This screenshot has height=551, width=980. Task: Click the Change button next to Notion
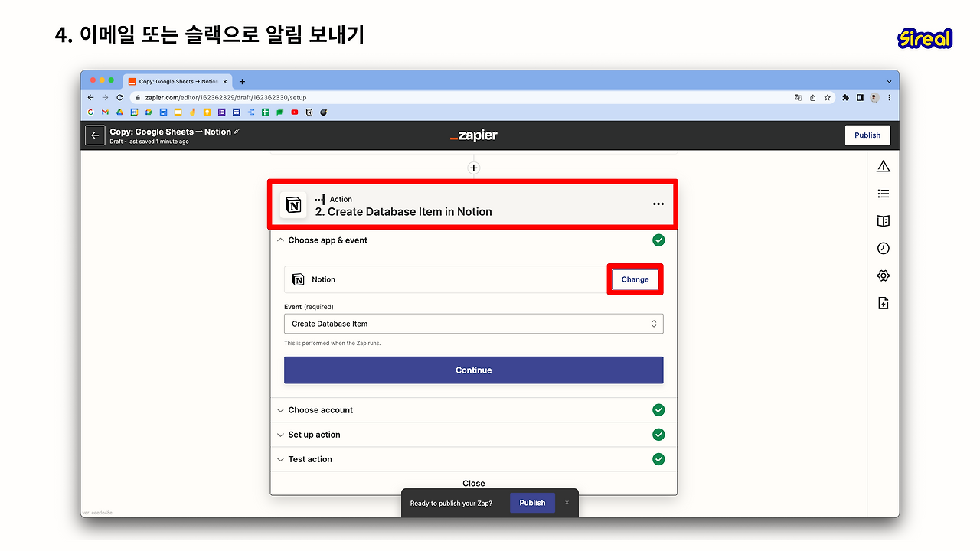635,279
